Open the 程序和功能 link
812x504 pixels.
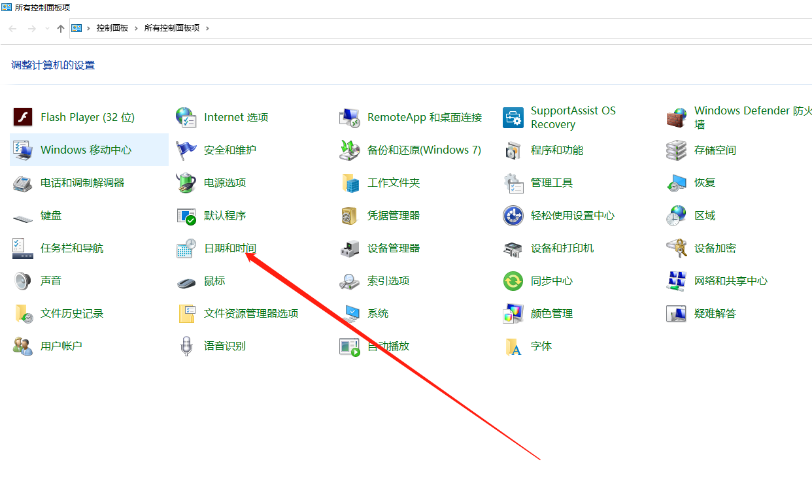tap(556, 150)
